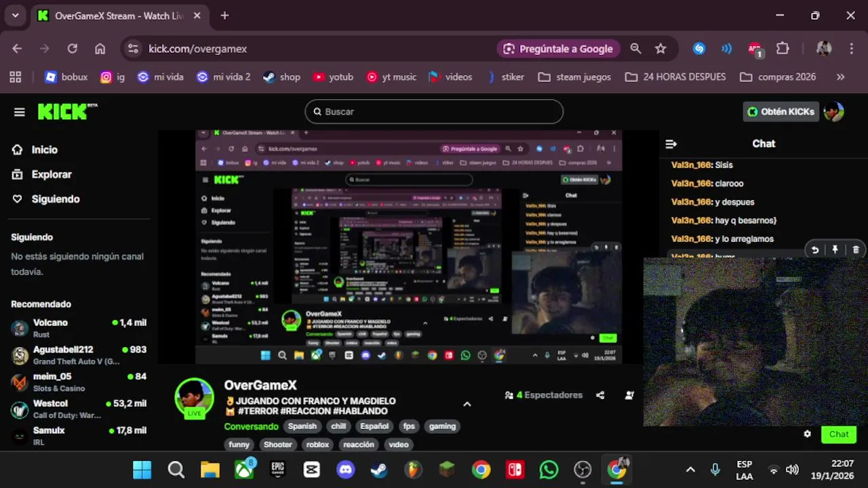Open Chrome three-dot menu

click(851, 49)
